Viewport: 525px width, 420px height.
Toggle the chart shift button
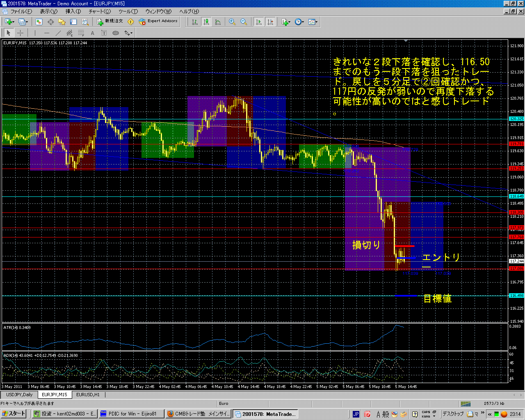pos(270,22)
